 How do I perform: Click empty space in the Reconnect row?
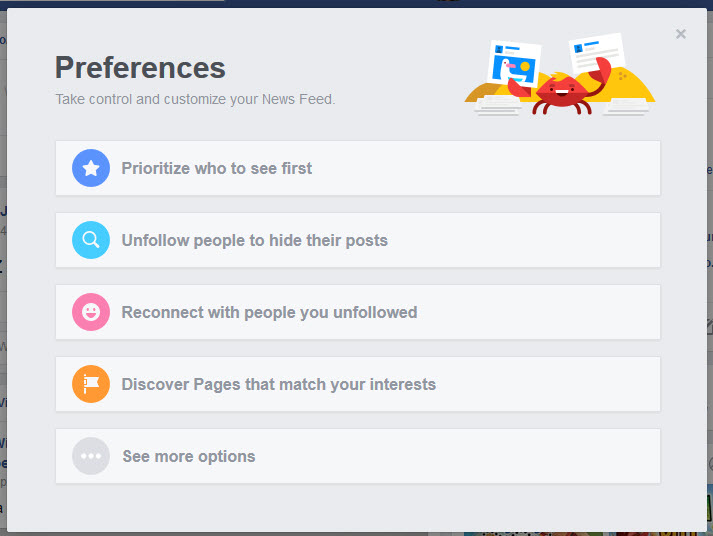[540, 312]
